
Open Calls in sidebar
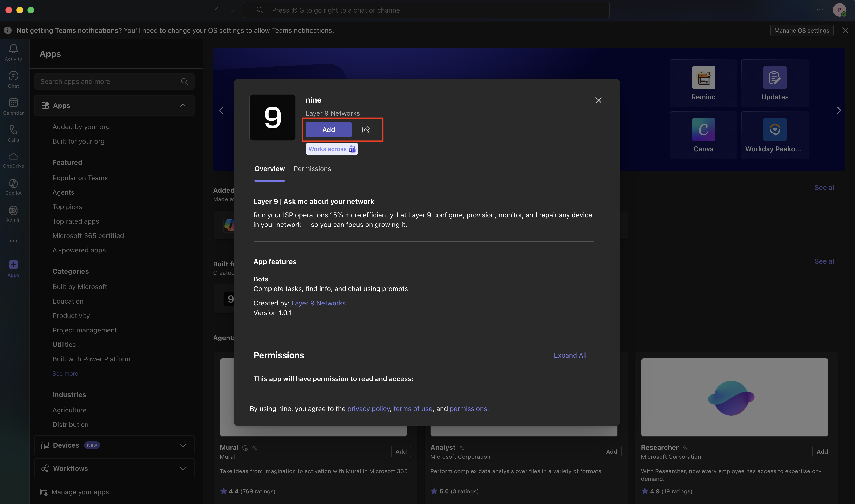click(x=13, y=133)
